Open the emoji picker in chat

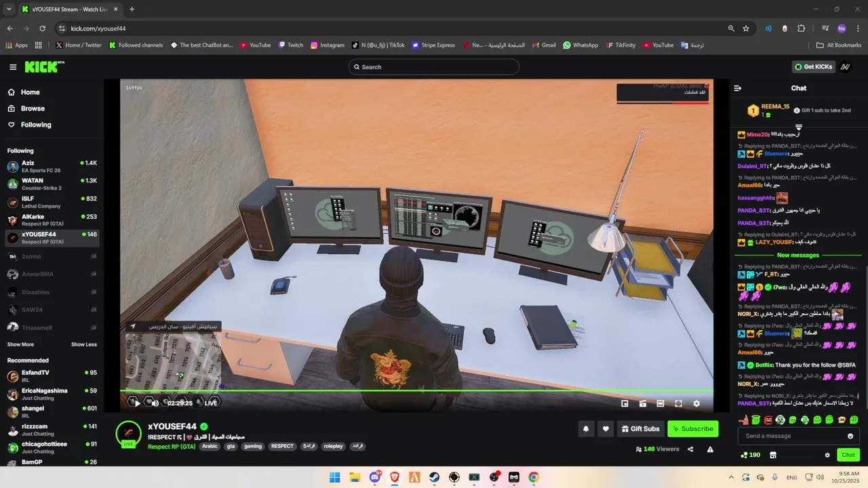[850, 436]
